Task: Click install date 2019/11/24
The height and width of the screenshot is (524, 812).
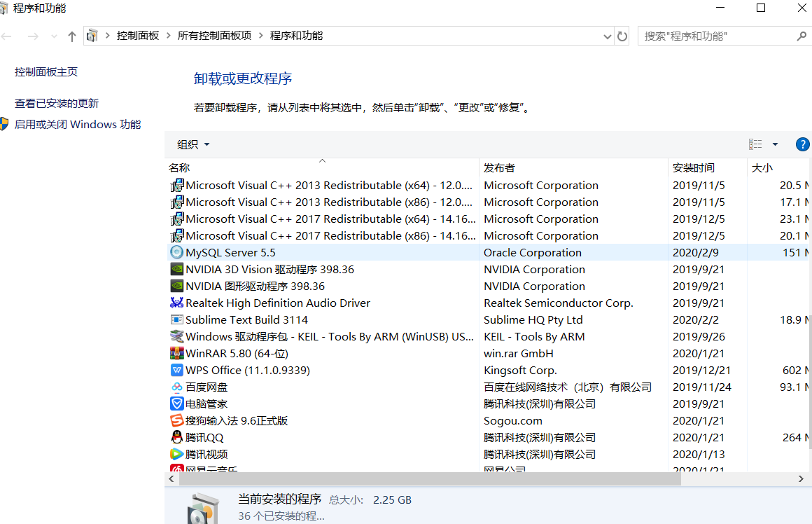Action: coord(701,387)
